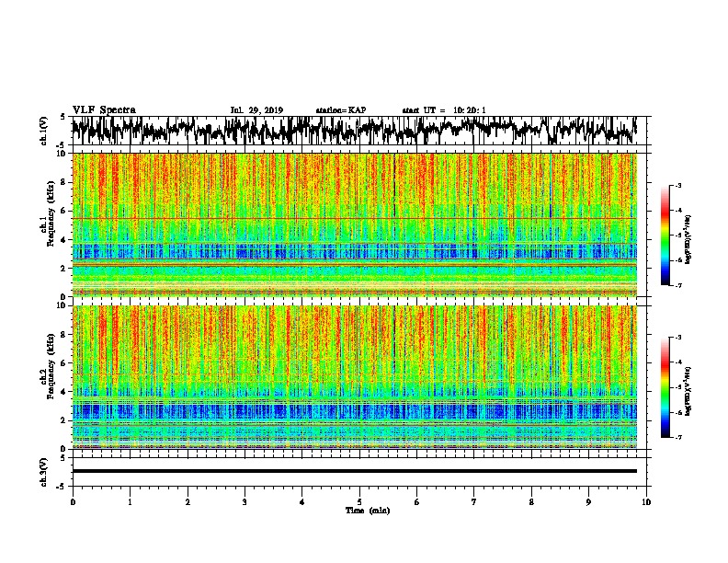
Task: Click the "5" tick label on the time axis
Action: pyautogui.click(x=359, y=502)
